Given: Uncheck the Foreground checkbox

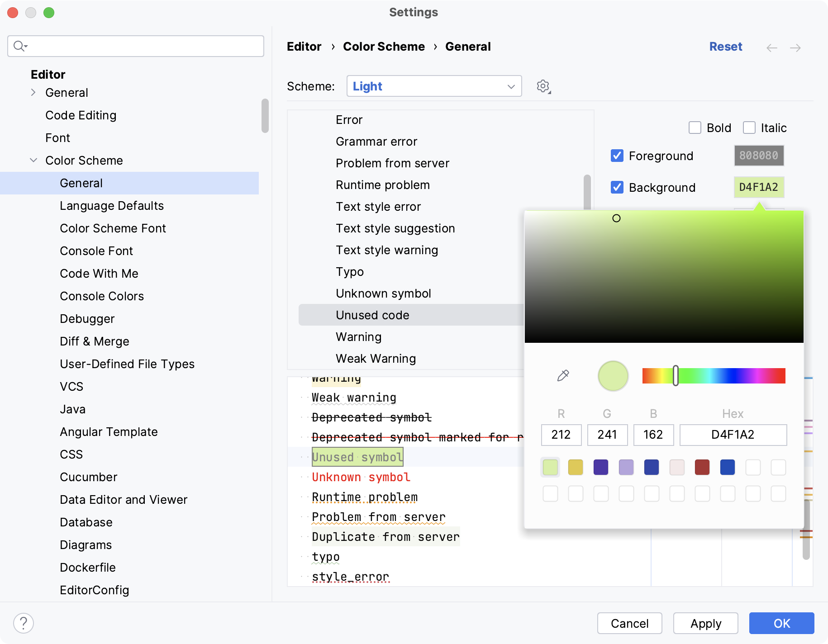Looking at the screenshot, I should pos(617,156).
